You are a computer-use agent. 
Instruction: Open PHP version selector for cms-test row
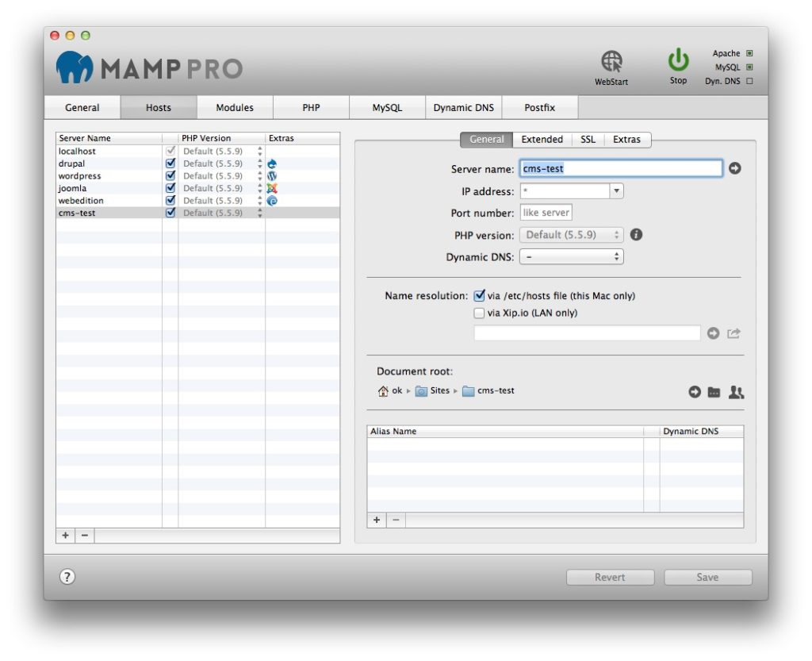point(260,213)
